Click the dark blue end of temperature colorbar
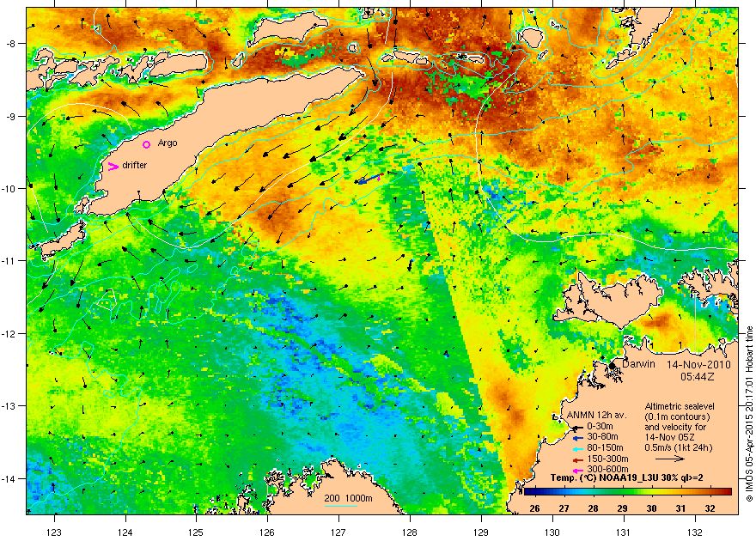 [x=530, y=492]
